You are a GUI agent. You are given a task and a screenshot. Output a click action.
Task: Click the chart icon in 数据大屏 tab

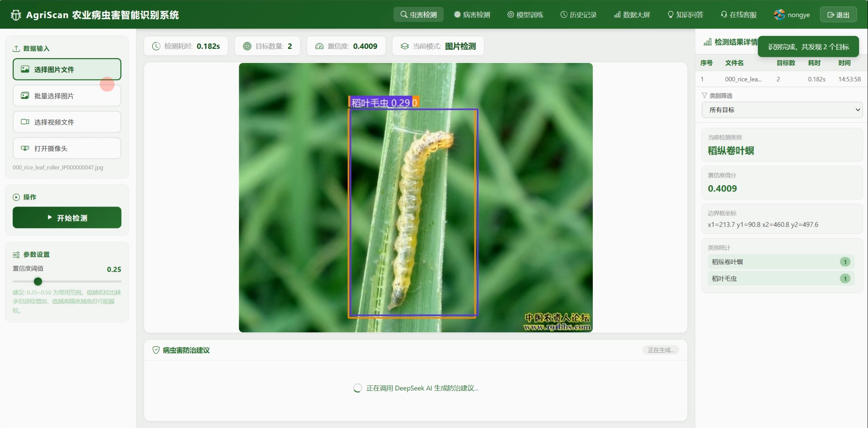tap(617, 15)
